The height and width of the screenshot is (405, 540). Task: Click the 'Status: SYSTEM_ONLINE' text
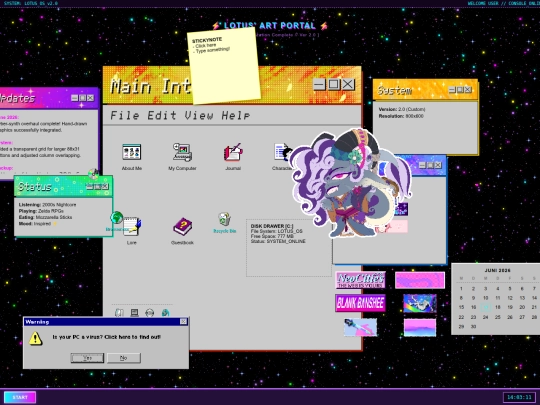click(x=278, y=241)
